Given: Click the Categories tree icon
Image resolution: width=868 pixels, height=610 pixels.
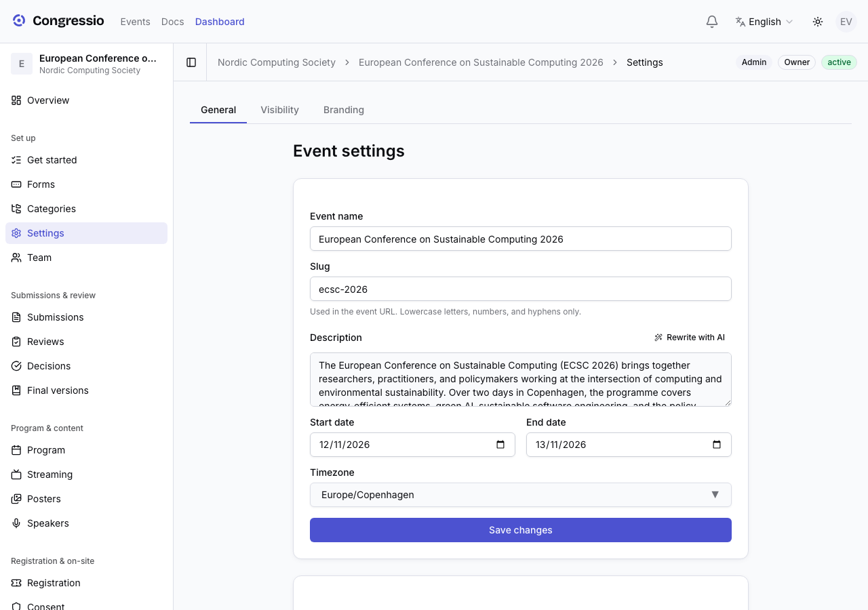Looking at the screenshot, I should pyautogui.click(x=16, y=209).
